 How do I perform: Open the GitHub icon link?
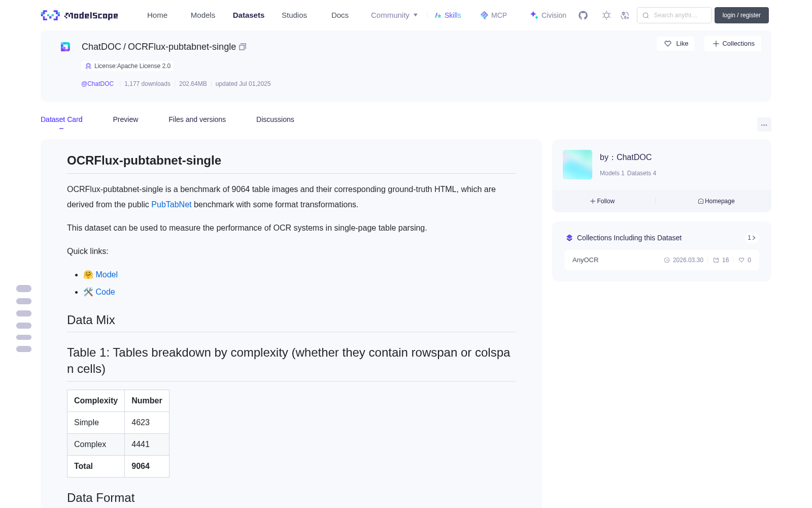click(583, 15)
